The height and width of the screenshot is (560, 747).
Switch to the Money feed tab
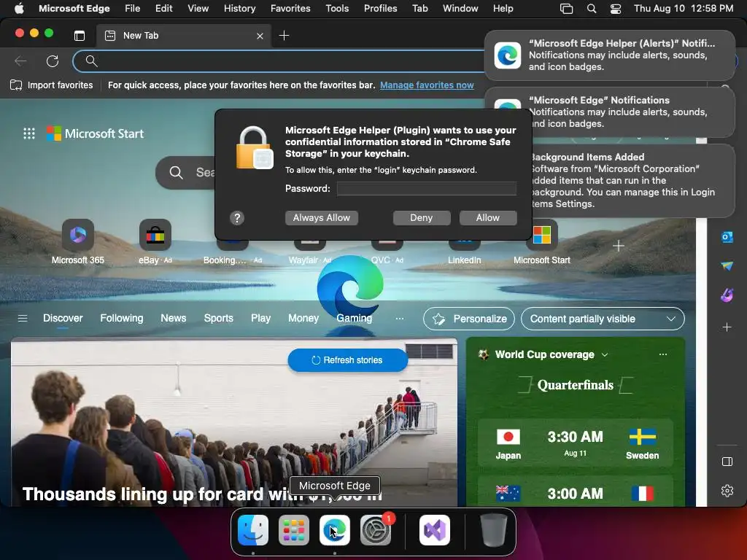[x=303, y=318]
